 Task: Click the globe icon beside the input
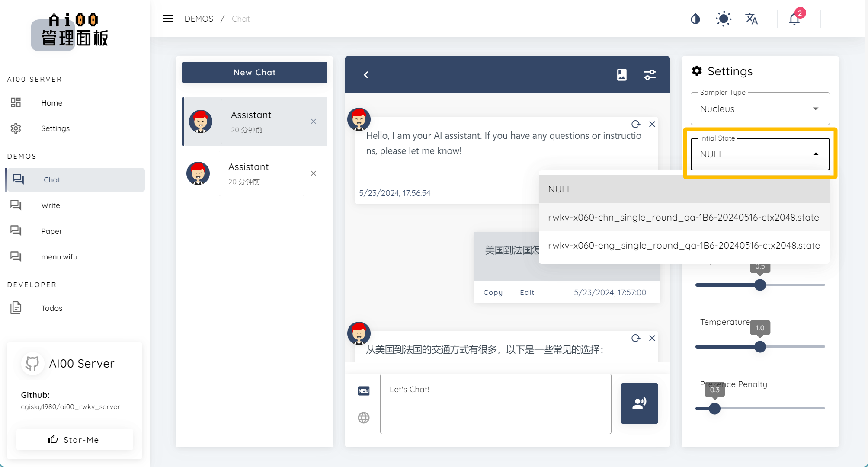pos(364,418)
